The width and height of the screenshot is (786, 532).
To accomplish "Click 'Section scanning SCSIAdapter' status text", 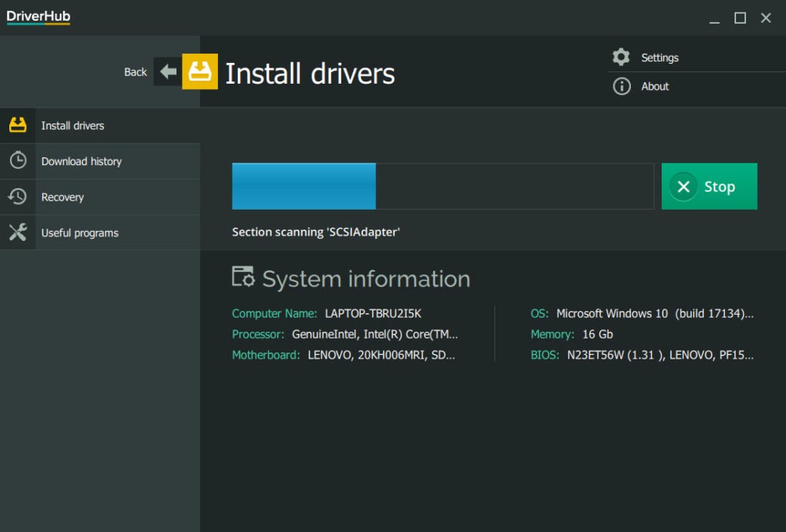I will coord(315,232).
